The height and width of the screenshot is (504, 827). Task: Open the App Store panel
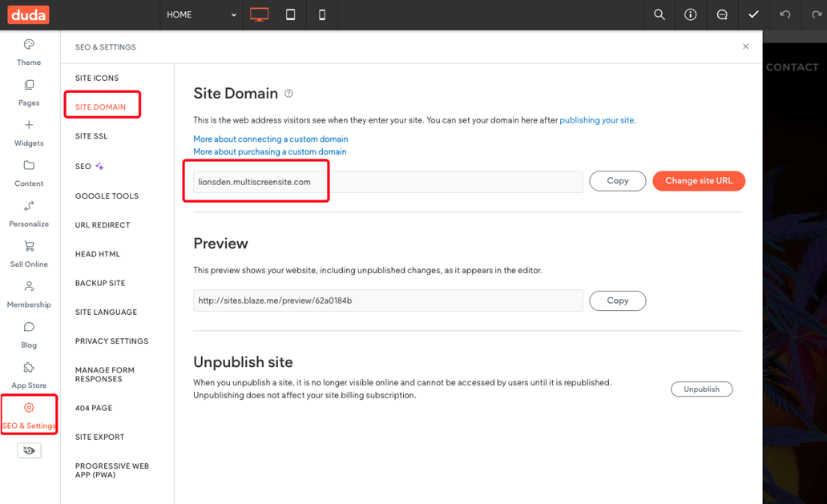click(x=28, y=373)
